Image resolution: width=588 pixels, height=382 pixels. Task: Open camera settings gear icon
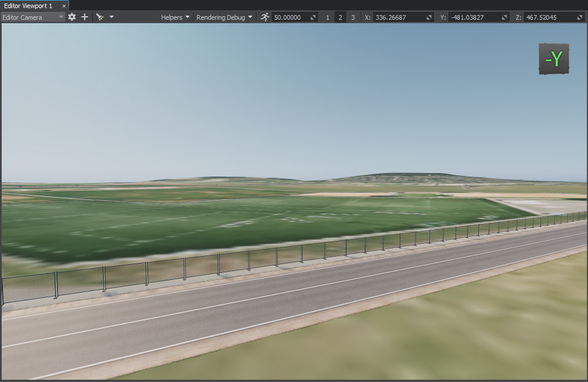pyautogui.click(x=72, y=17)
